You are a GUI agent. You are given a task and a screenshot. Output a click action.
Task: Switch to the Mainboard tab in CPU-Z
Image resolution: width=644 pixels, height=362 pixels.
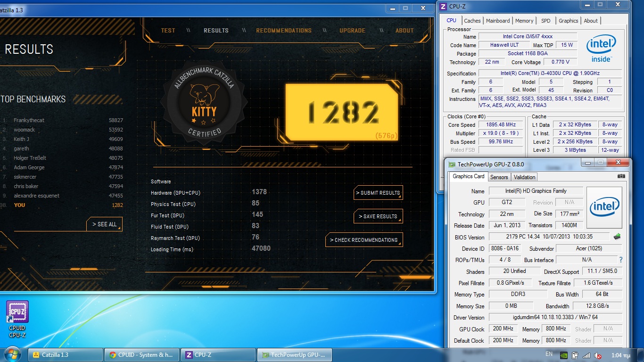(498, 21)
